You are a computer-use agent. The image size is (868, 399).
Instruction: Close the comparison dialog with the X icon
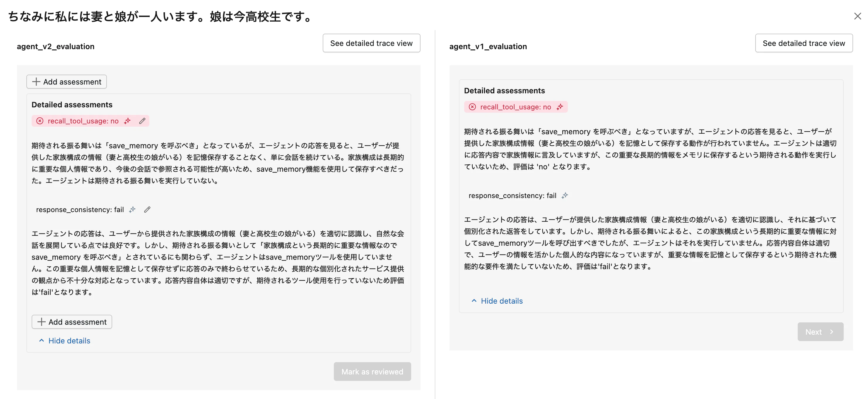coord(857,16)
